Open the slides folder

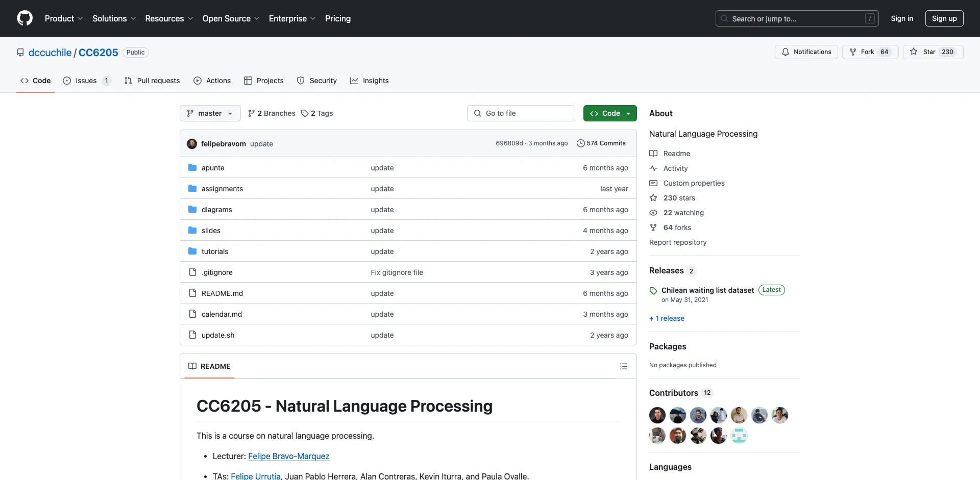(211, 231)
